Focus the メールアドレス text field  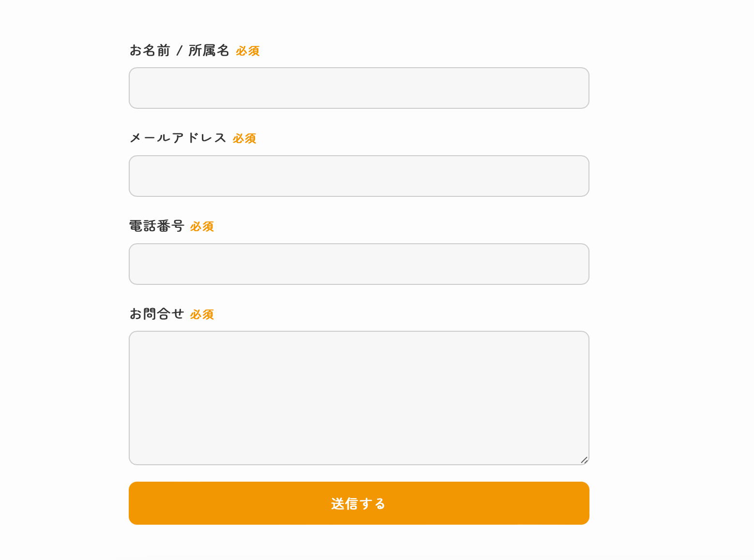[x=359, y=176]
